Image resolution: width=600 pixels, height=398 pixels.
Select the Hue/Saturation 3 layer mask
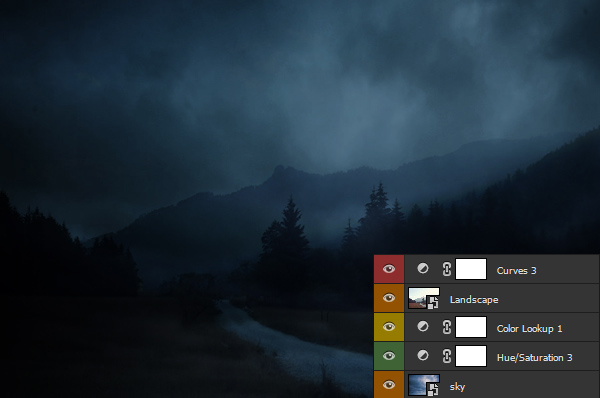coord(471,356)
